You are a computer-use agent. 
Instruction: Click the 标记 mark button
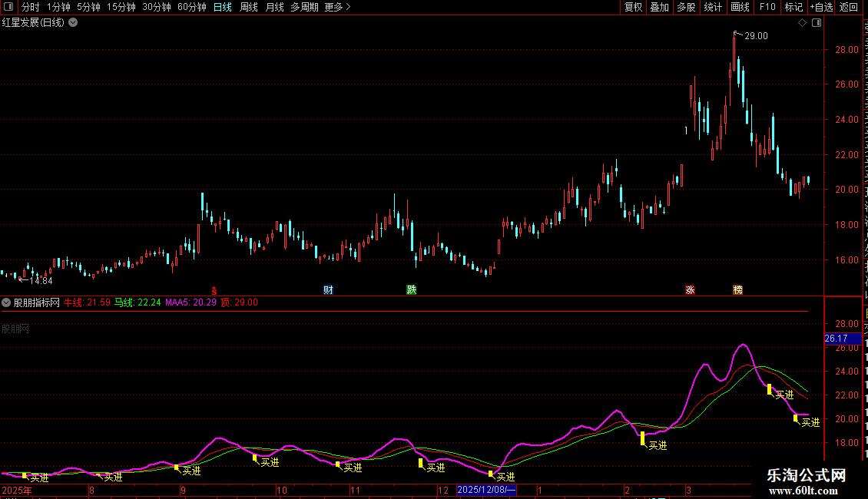tap(793, 7)
